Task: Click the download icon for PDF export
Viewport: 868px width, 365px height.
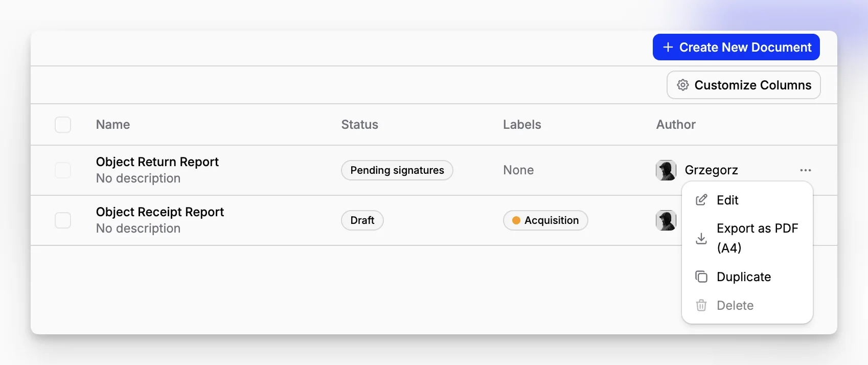Action: click(701, 238)
